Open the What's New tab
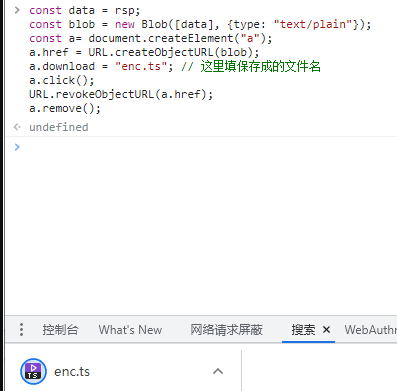397x391 pixels. point(130,330)
